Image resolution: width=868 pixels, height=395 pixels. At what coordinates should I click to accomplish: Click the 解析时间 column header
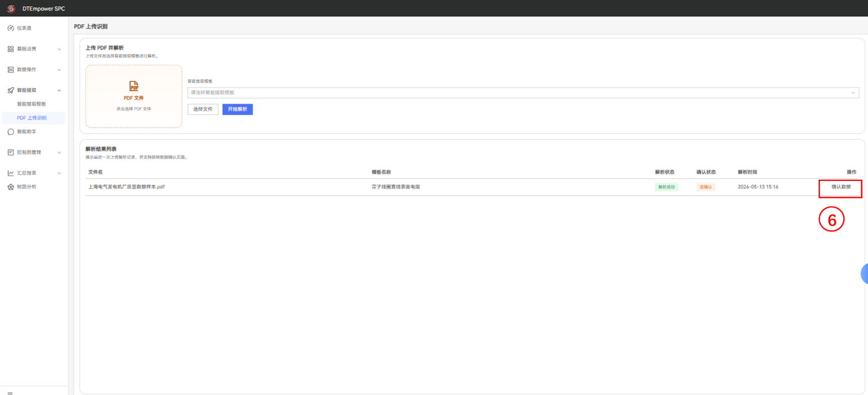click(x=748, y=172)
